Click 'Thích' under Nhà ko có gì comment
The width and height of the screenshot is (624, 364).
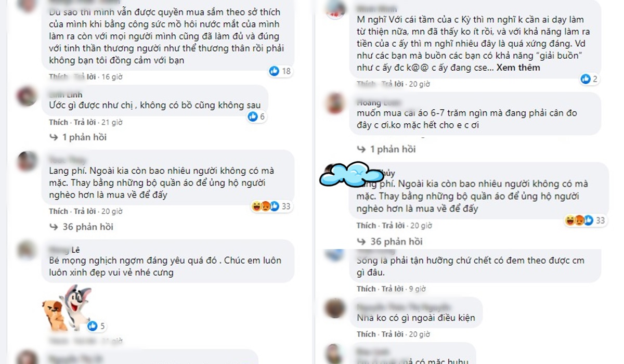click(366, 334)
